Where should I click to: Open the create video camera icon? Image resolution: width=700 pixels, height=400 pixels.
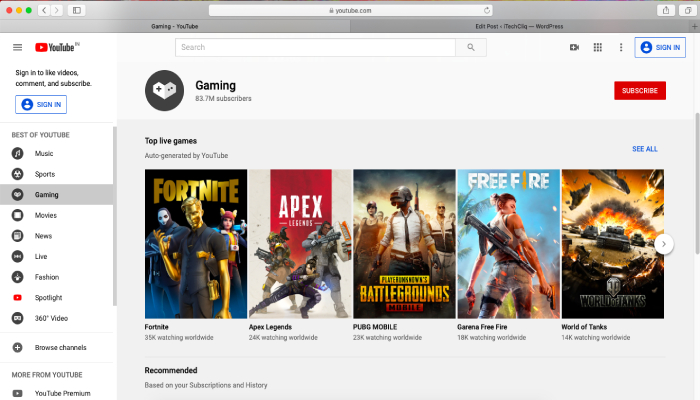(575, 47)
